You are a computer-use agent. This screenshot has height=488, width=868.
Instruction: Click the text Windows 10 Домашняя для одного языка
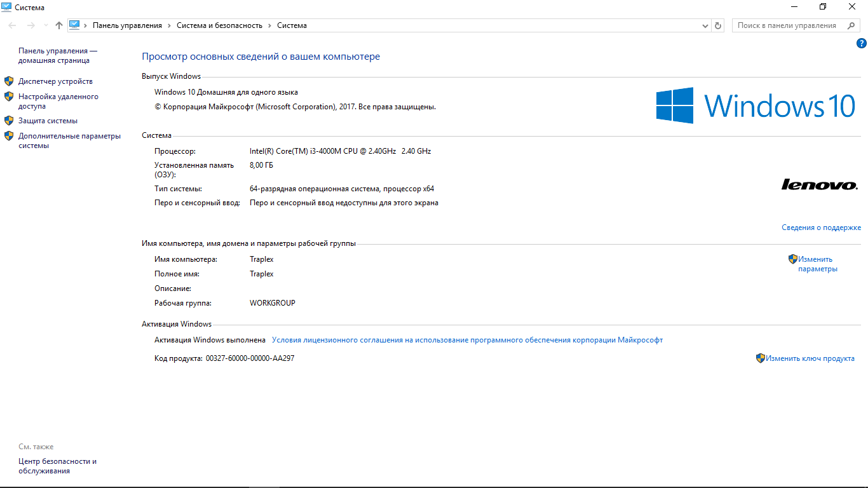click(226, 92)
